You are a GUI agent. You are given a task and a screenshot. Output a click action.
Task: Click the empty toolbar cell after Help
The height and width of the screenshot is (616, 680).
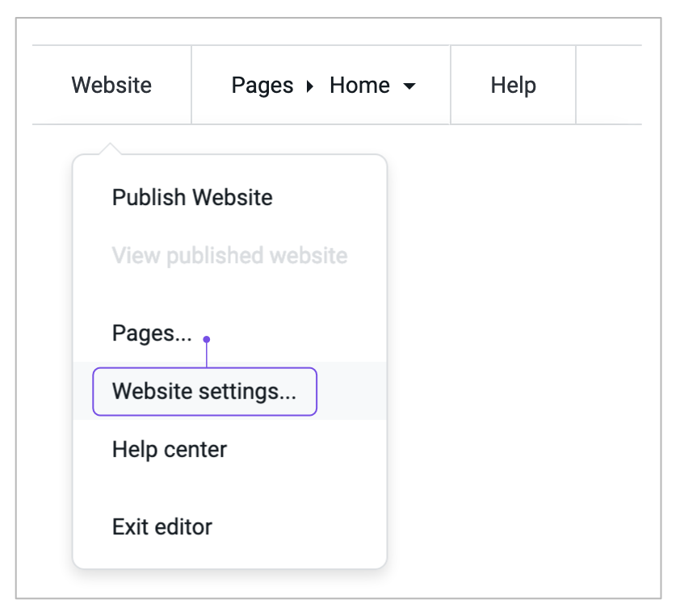(x=609, y=85)
